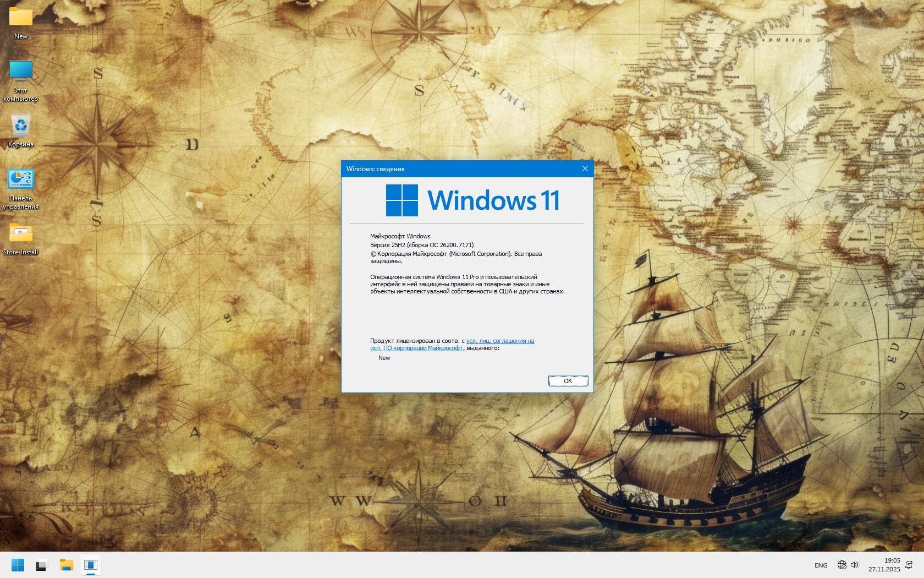Click the volume speaker tray icon

pyautogui.click(x=855, y=565)
